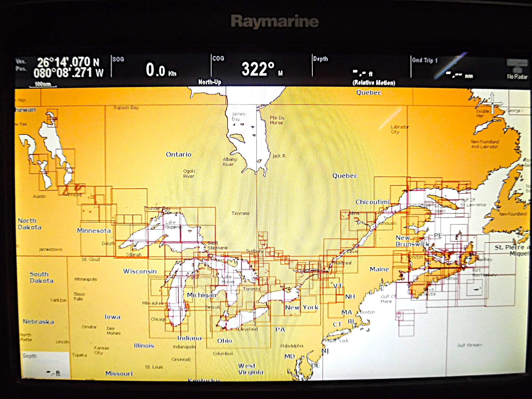Tap the Wisconsin label
Image resolution: width=532 pixels, height=399 pixels.
[x=140, y=271]
